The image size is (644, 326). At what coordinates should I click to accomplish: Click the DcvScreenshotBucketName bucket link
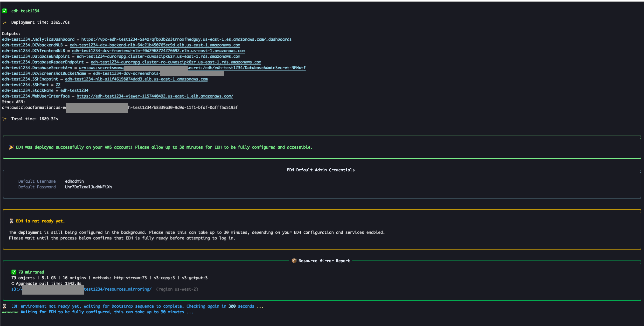[158, 73]
